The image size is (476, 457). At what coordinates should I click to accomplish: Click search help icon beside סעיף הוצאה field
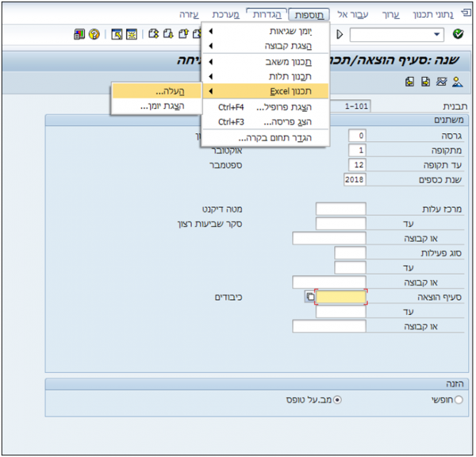coord(309,298)
